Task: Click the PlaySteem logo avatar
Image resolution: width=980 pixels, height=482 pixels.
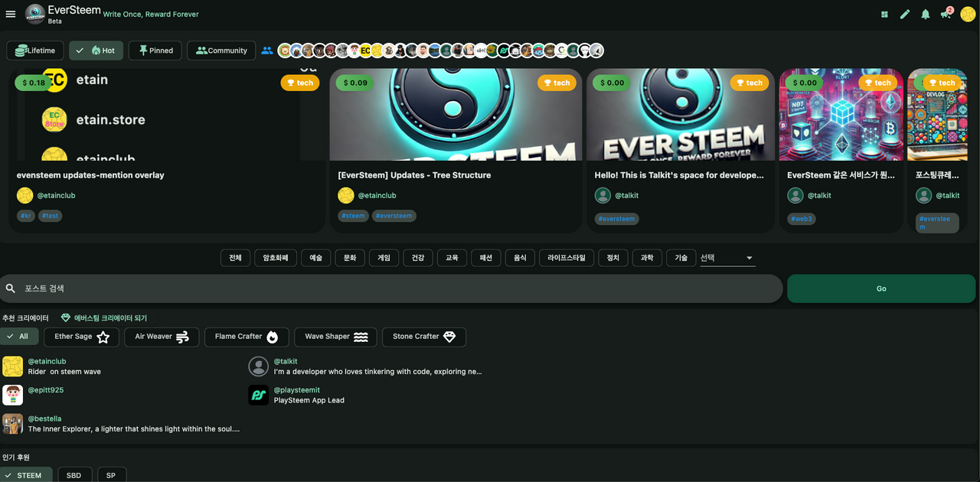Action: (259, 396)
